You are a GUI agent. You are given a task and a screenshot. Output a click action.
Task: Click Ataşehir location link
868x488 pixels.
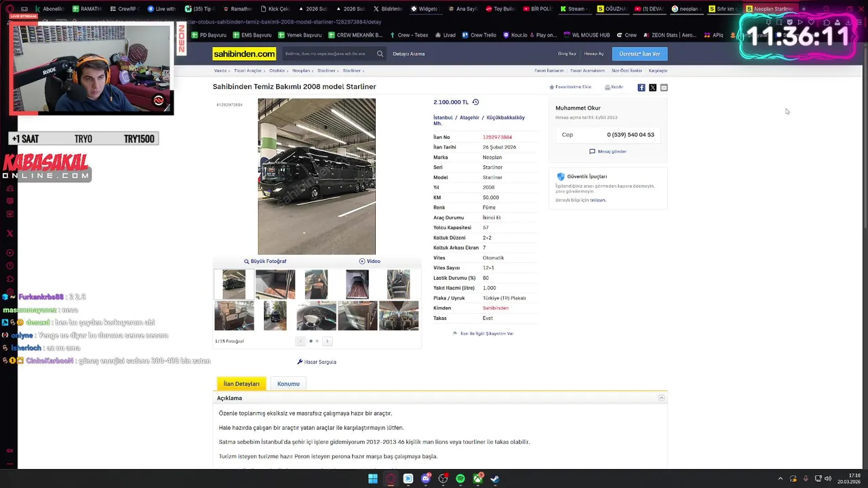(x=470, y=117)
